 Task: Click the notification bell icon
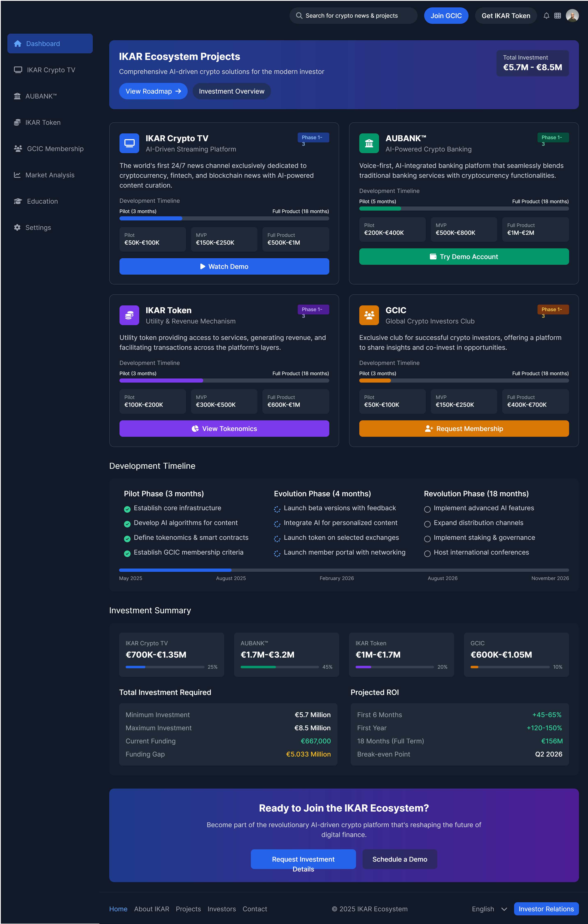[546, 15]
